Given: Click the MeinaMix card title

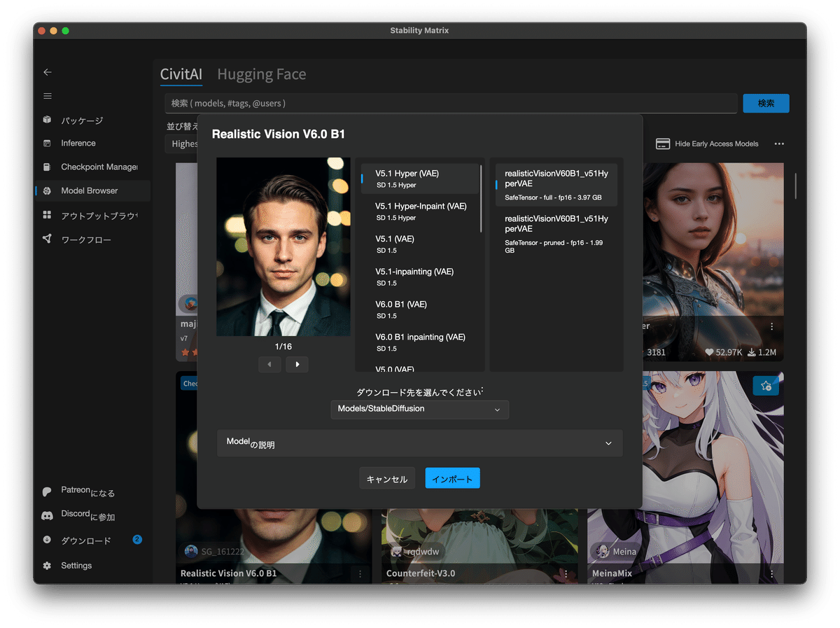Looking at the screenshot, I should tap(612, 573).
